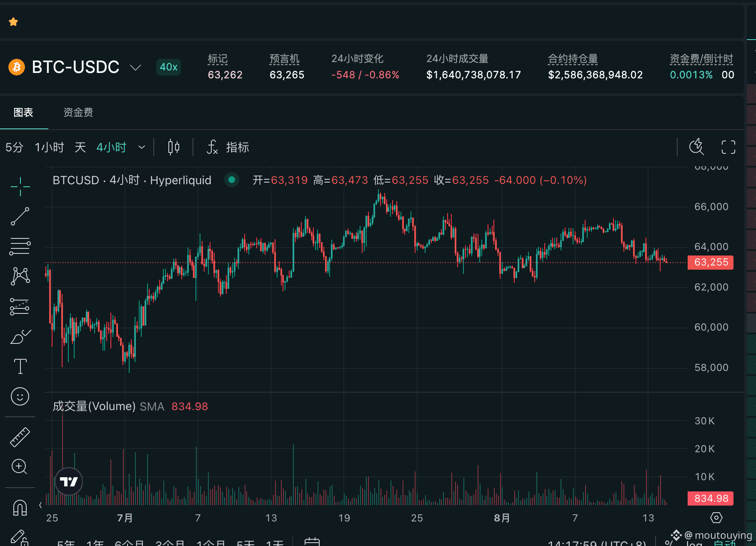756x546 pixels.
Task: Expand the BTC-USDC pair dropdown
Action: [x=135, y=67]
